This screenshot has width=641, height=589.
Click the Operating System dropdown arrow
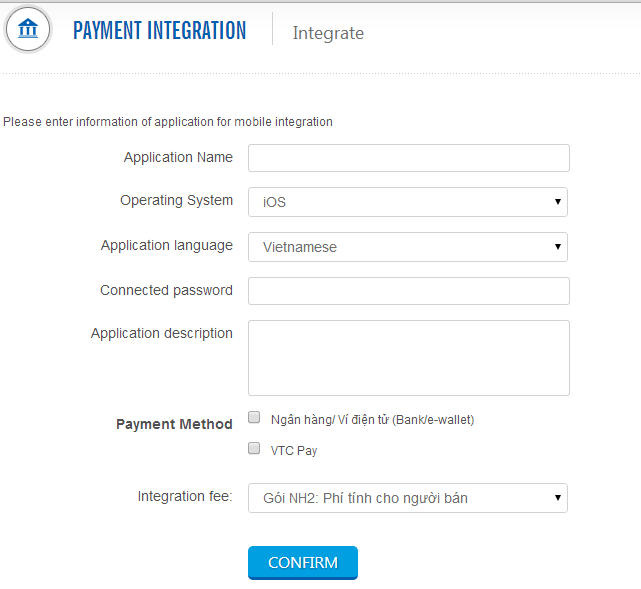(557, 202)
